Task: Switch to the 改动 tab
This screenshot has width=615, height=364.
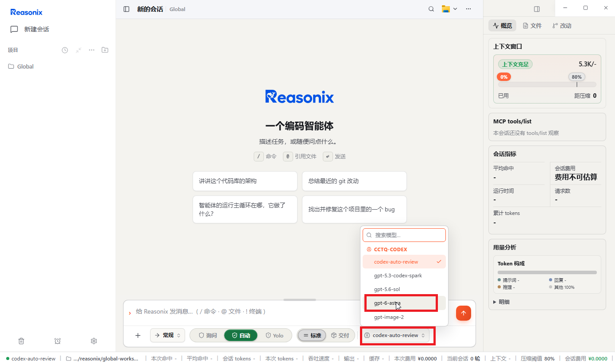Action: click(562, 26)
